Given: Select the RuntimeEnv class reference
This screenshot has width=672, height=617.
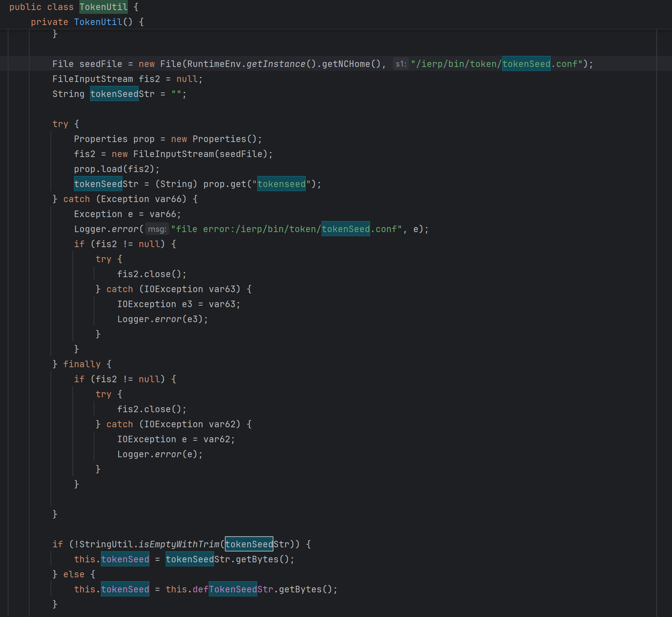Looking at the screenshot, I should point(214,64).
